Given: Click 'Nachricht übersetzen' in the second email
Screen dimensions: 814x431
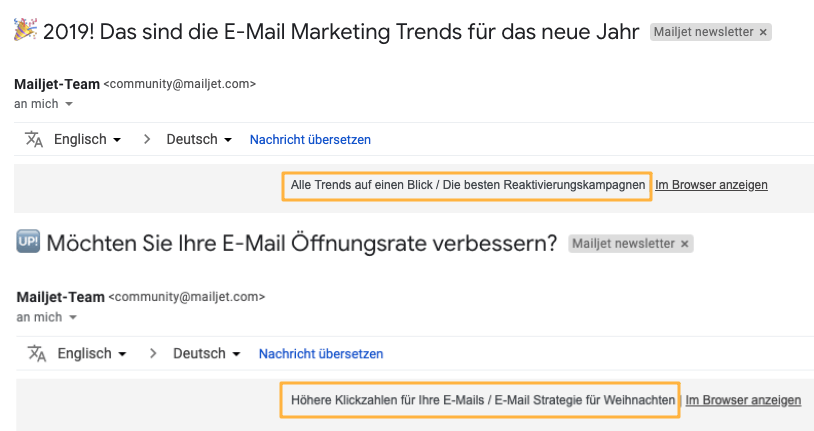Looking at the screenshot, I should point(321,354).
